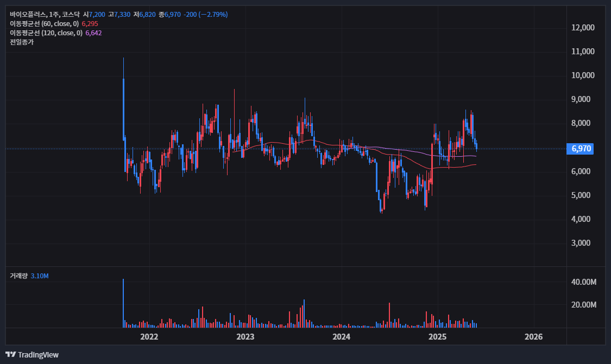Viewport: 611px width, 364px height.
Task: Click the 2025 label on time axis
Action: (x=438, y=337)
